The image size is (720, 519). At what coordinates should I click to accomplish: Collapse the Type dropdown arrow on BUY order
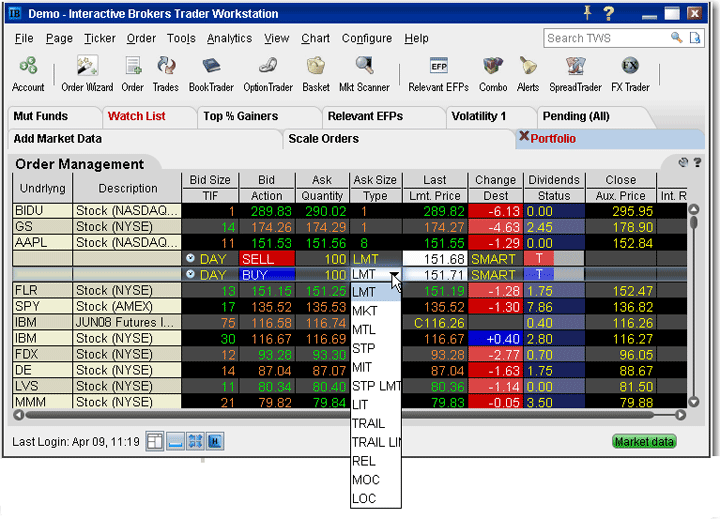394,274
